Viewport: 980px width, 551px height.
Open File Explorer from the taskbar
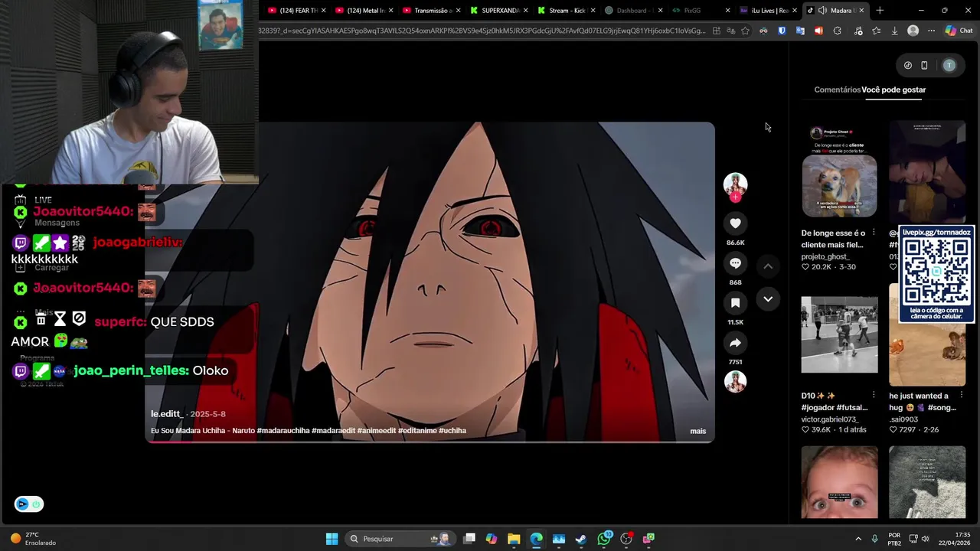coord(514,539)
